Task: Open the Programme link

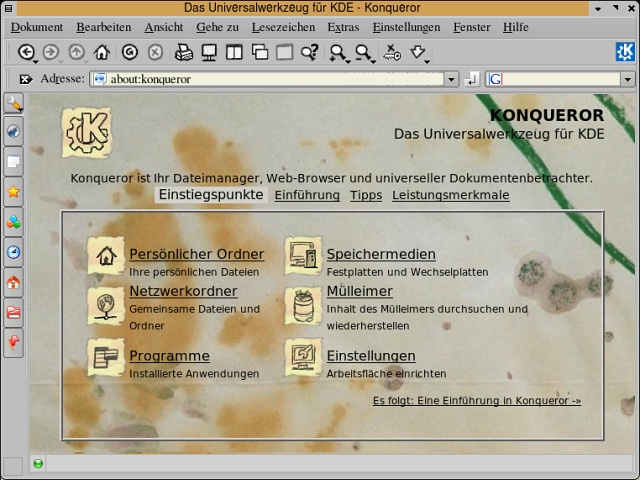Action: pos(169,356)
